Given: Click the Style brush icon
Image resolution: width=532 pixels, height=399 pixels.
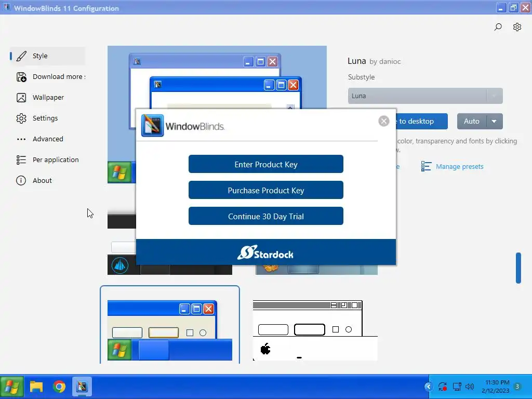Looking at the screenshot, I should [x=21, y=56].
